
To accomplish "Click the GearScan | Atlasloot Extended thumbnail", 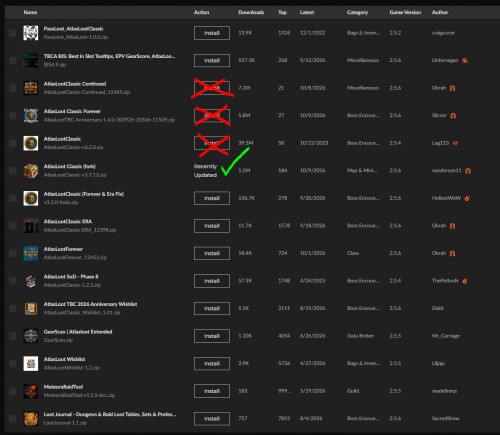I will [x=31, y=336].
